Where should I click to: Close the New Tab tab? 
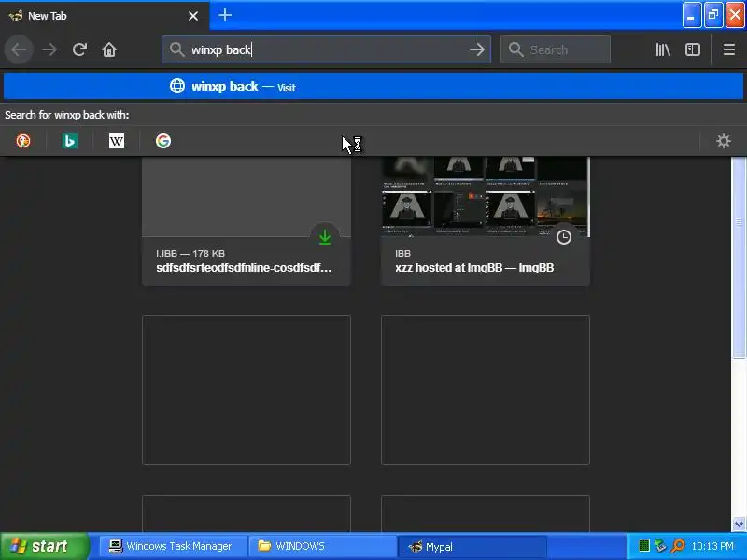193,16
